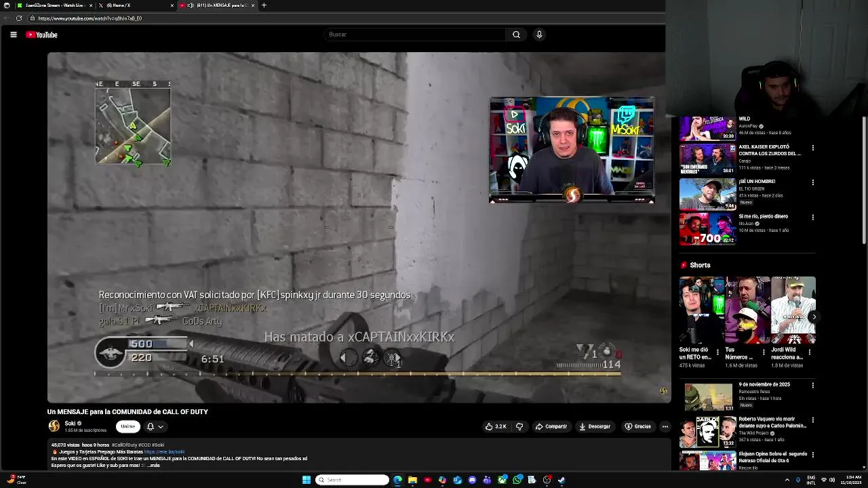Open the browser tab actions icon
Screen dimensions: 868x488
click(x=7, y=5)
